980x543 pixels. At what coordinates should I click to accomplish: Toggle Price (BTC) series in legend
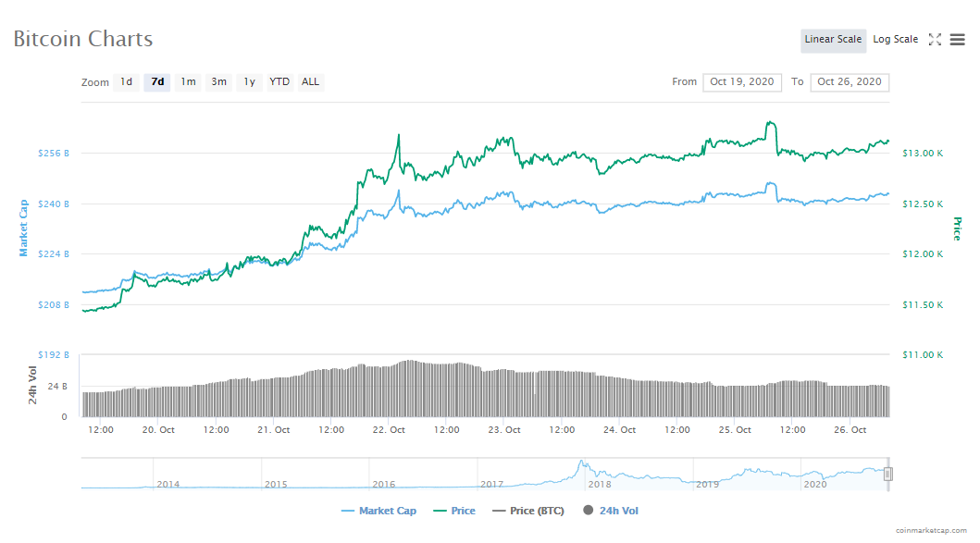pos(528,511)
